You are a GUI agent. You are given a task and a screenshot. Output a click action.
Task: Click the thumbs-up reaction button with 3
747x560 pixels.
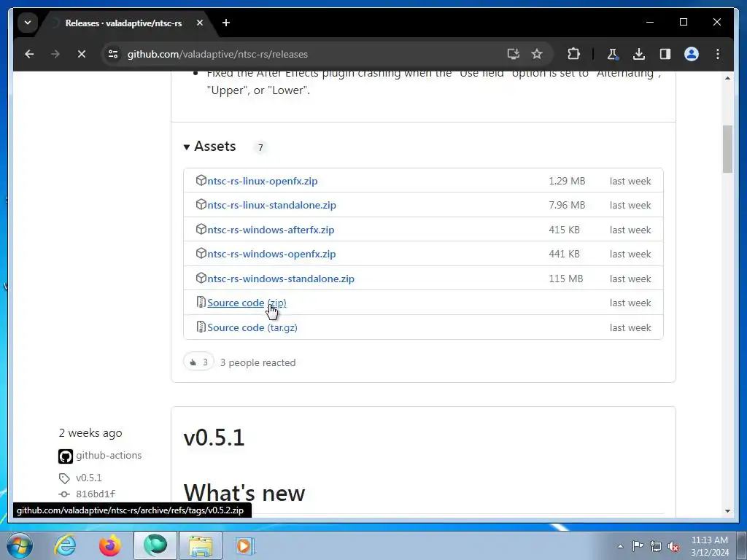click(198, 362)
